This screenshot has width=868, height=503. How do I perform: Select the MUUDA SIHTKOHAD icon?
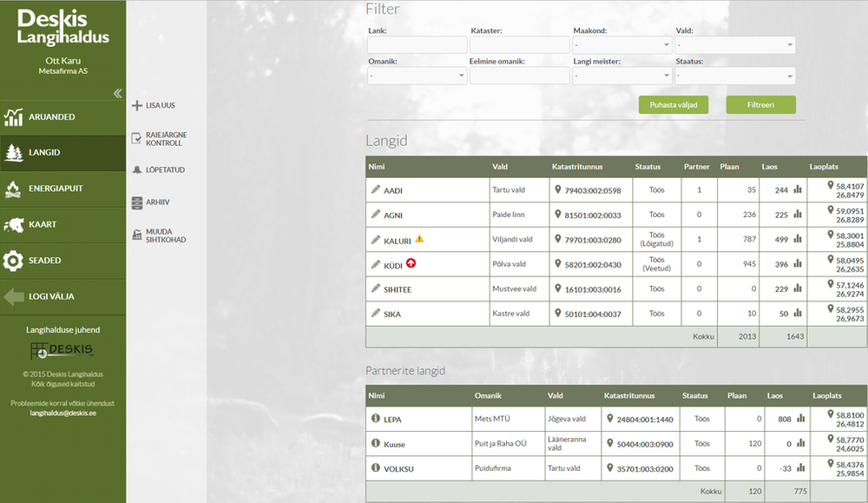coord(137,234)
